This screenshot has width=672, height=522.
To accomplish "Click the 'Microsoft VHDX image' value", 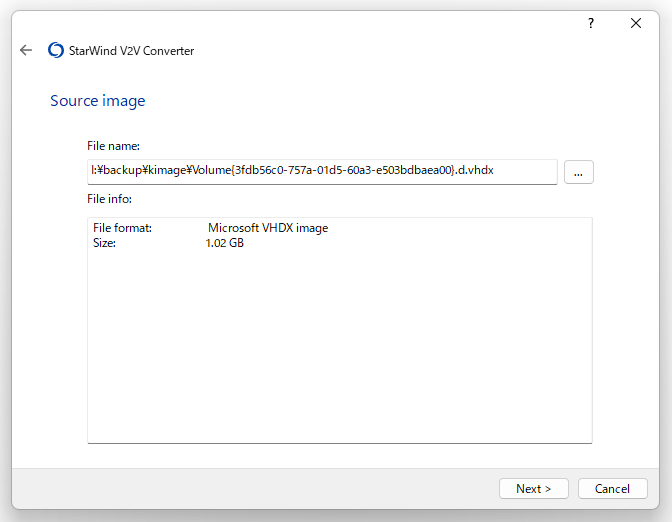I will point(268,228).
